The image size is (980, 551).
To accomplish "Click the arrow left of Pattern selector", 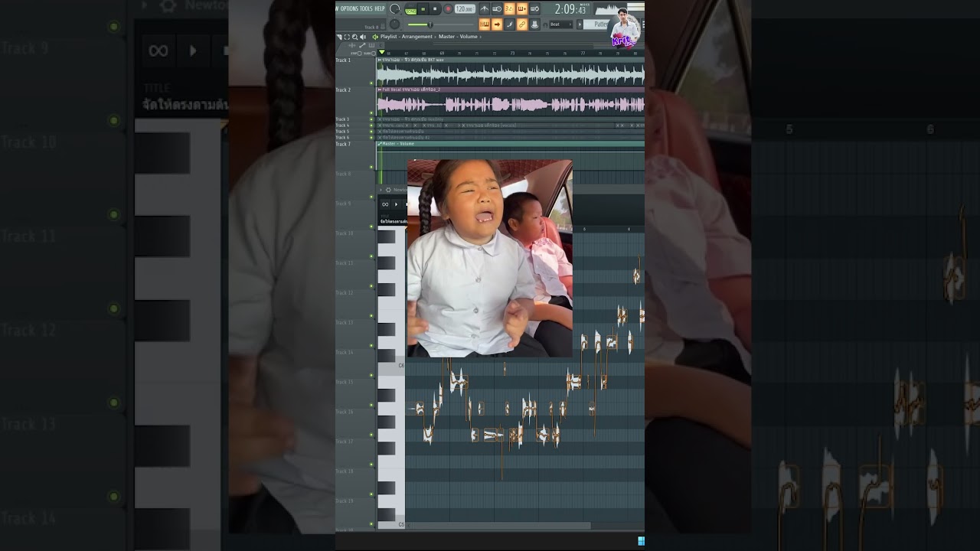I will click(580, 24).
